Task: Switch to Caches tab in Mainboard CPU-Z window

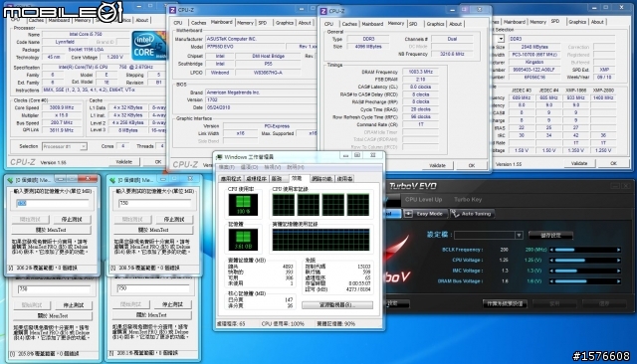Action: point(199,23)
